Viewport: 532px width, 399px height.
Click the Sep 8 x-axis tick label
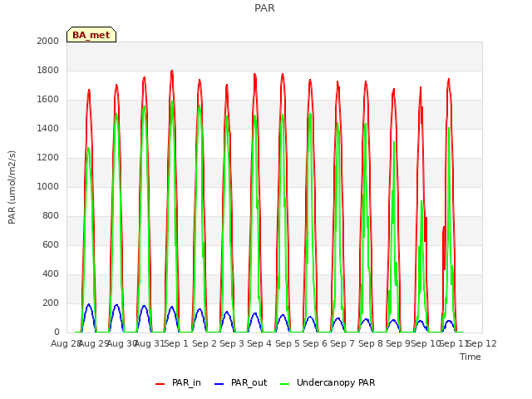(x=371, y=343)
